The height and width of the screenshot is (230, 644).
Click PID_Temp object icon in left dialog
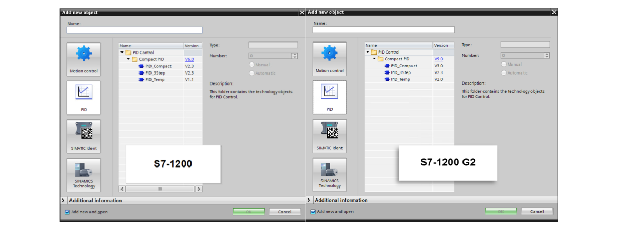[x=141, y=80]
